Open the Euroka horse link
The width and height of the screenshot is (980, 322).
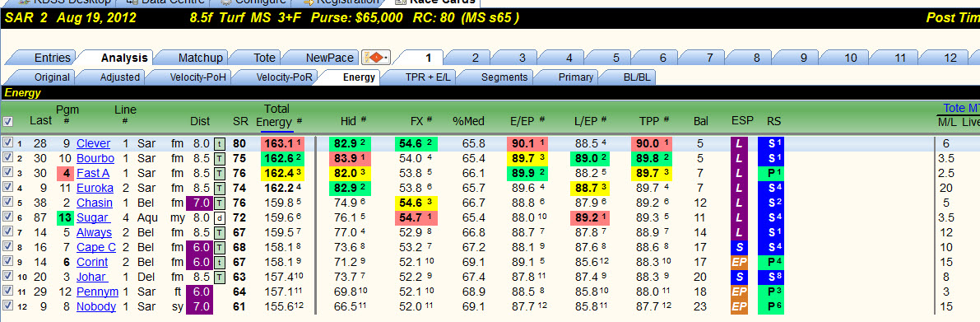click(95, 188)
